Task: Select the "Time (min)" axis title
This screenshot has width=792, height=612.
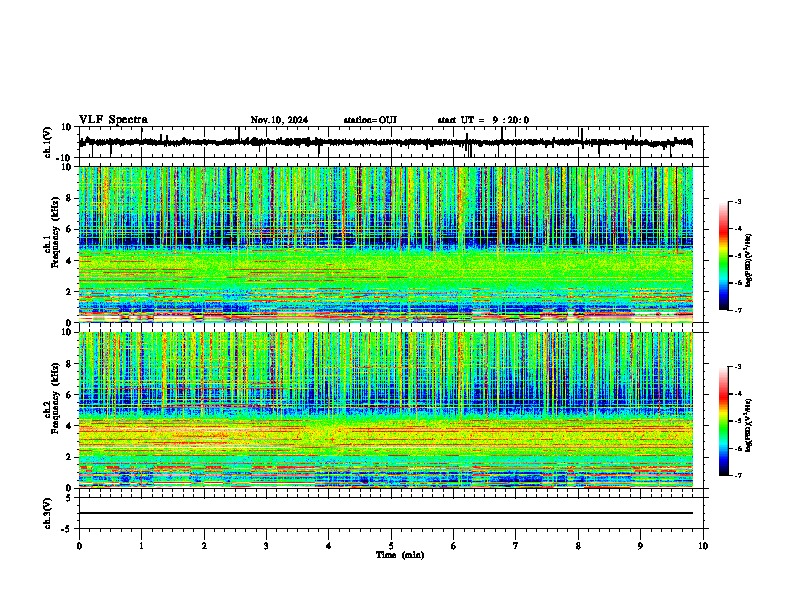Action: coord(400,555)
